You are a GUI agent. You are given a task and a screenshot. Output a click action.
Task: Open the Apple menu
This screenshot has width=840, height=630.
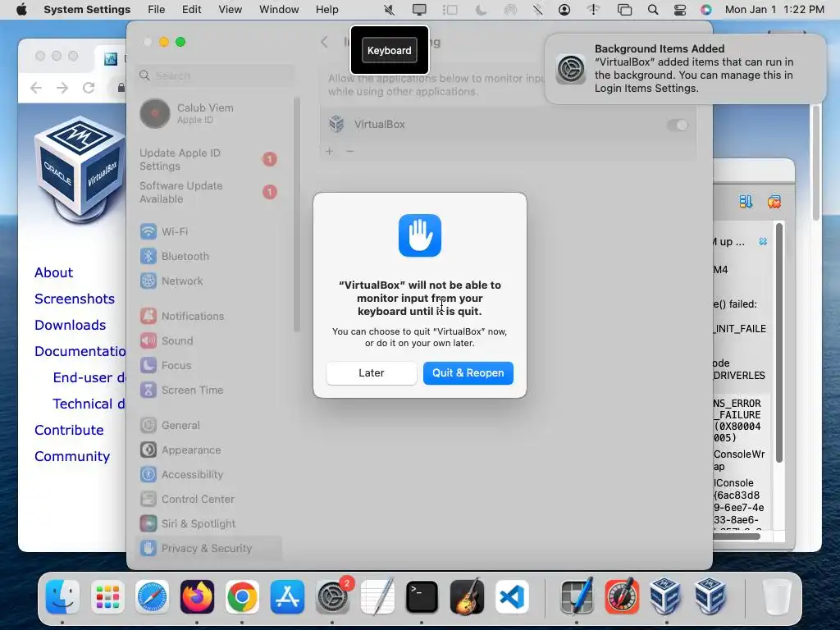tap(21, 10)
